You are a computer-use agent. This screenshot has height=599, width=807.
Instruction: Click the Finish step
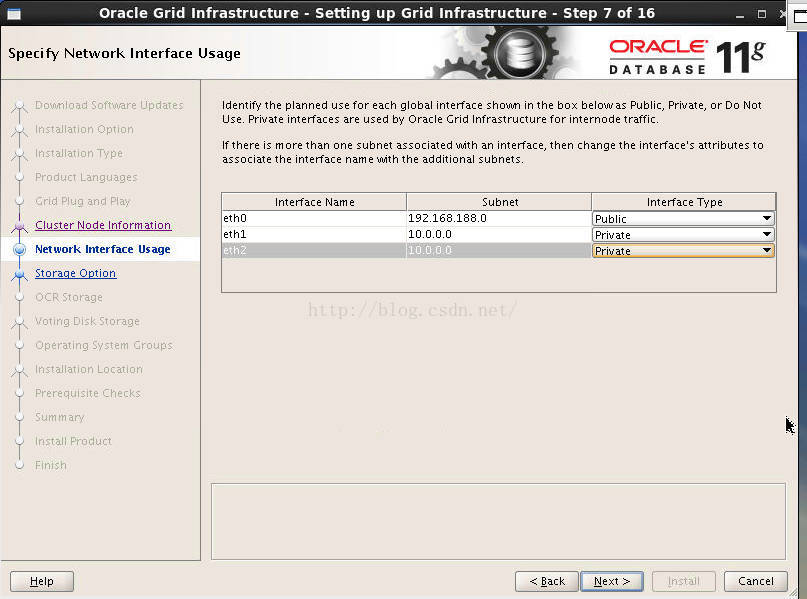pos(51,465)
